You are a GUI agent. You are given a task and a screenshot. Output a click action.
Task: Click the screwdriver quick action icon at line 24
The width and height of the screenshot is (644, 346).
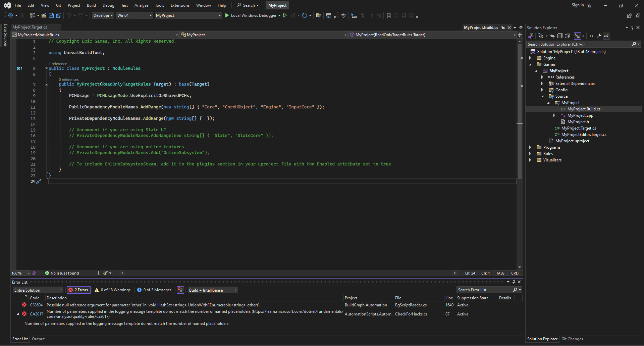39,182
